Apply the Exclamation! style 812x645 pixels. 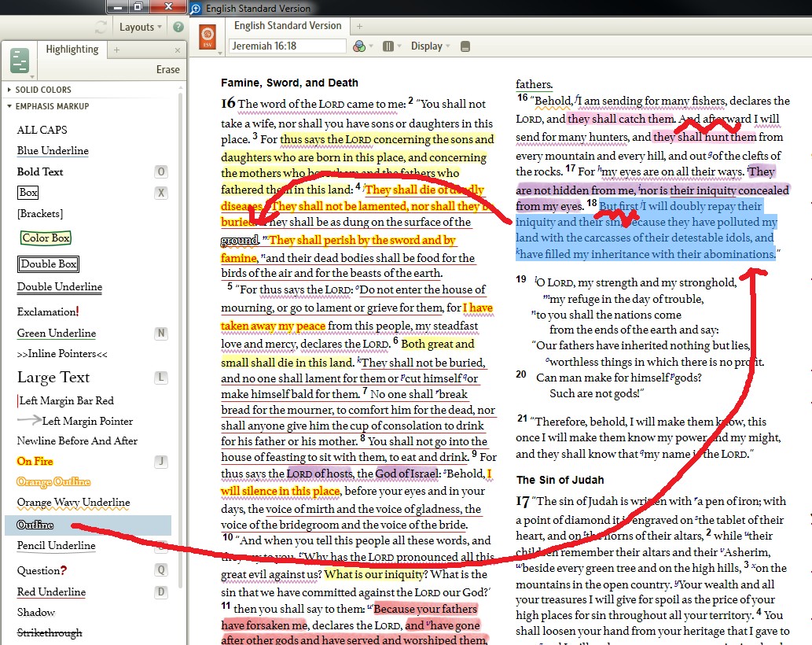tap(48, 311)
